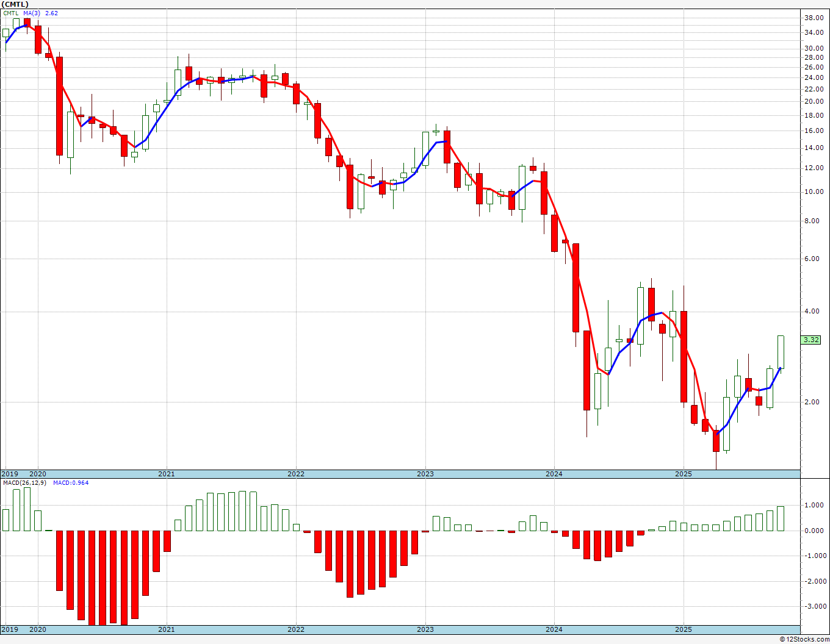Click 2020 on the MACD panel bottom axis

pos(38,629)
